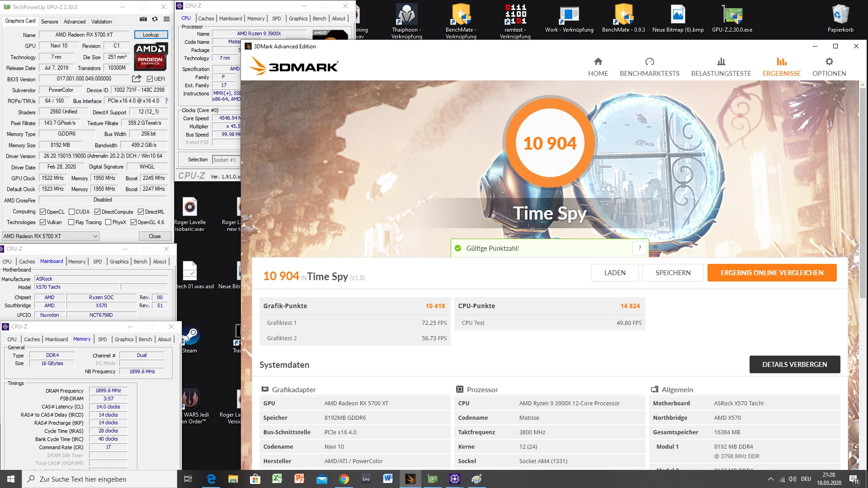Click the BIOS export share icon

click(x=137, y=79)
